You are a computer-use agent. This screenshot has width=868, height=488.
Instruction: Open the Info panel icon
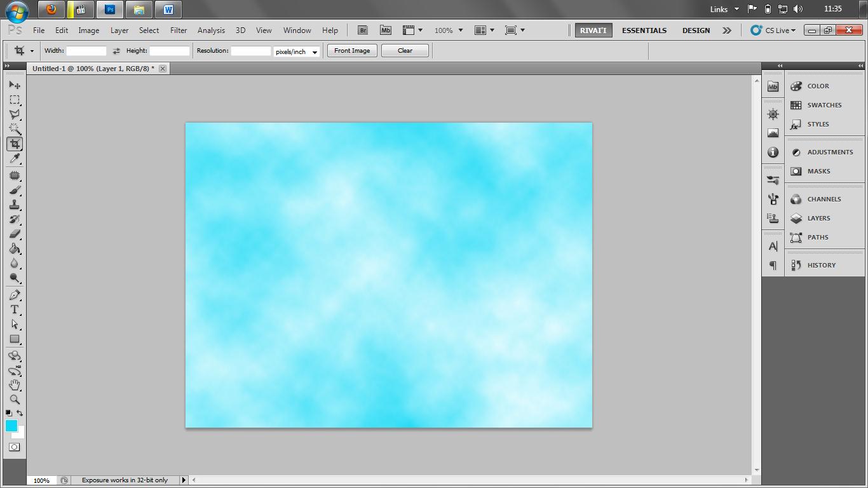(773, 152)
